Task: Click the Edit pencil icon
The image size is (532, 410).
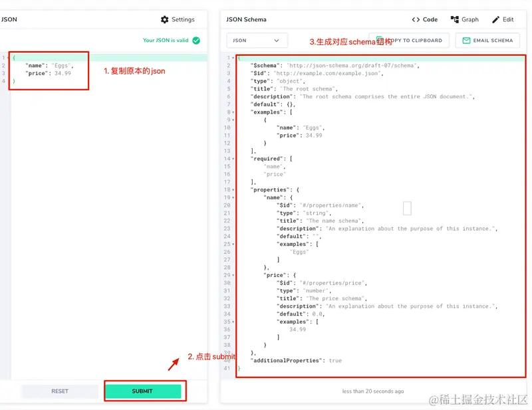Action: 495,19
